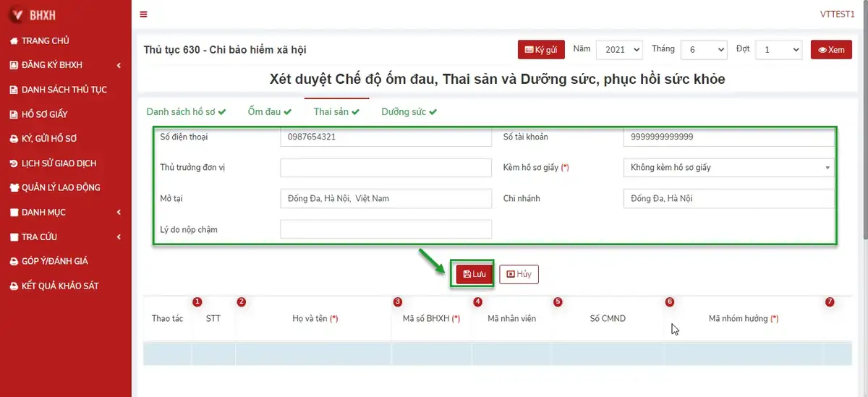
Task: Click Mã số BHXH column header
Action: coord(431,319)
